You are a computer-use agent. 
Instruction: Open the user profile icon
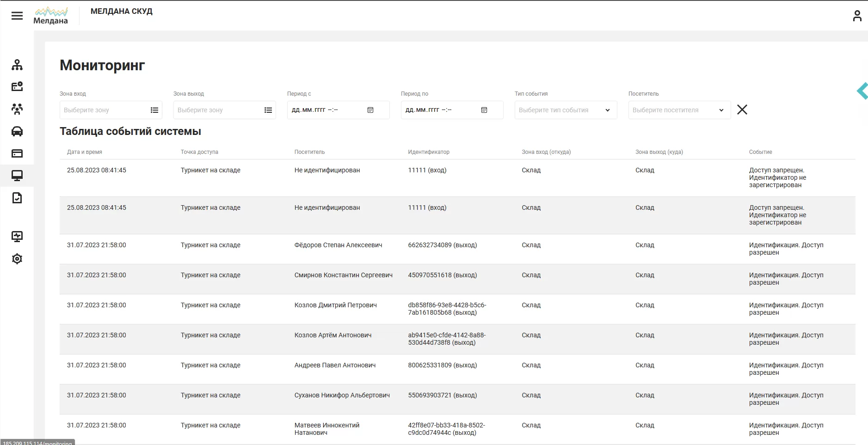point(857,16)
